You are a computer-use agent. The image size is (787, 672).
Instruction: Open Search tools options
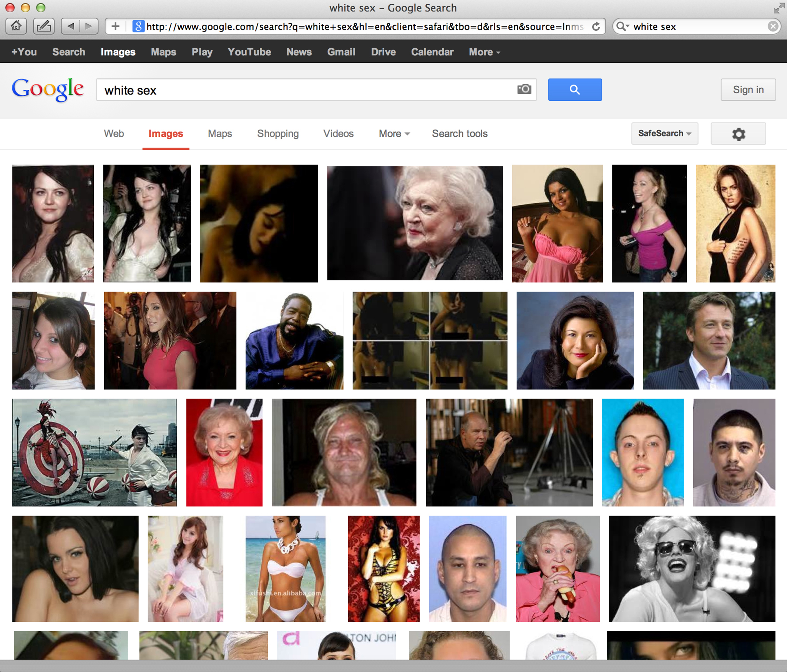[460, 133]
